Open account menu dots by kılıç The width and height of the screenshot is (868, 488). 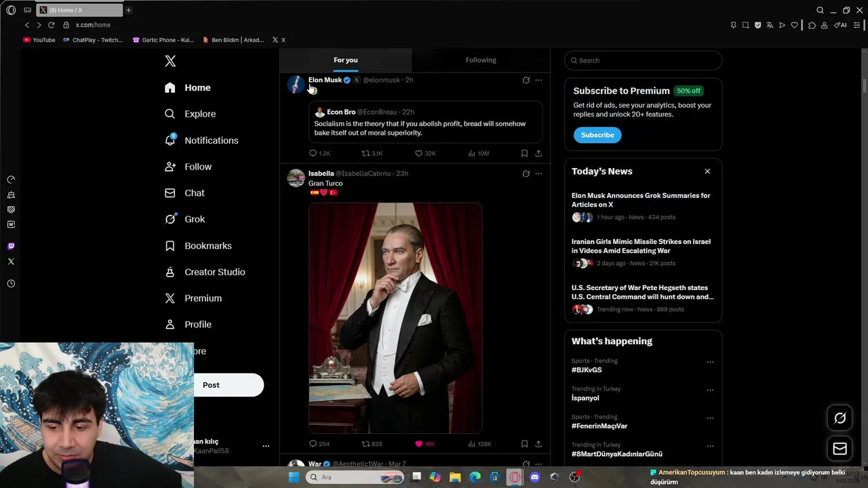click(x=266, y=446)
